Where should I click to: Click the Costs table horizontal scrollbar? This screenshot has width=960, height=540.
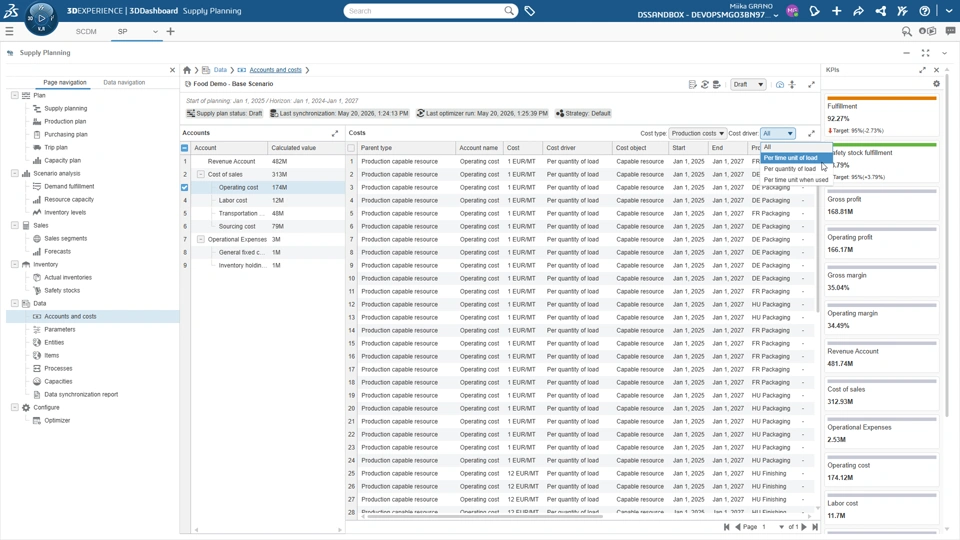click(x=486, y=516)
